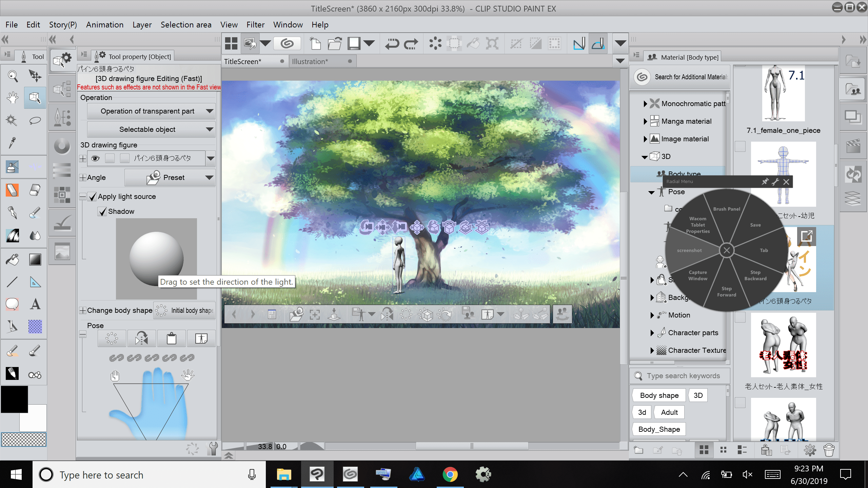
Task: Select the Text tool
Action: point(35,304)
